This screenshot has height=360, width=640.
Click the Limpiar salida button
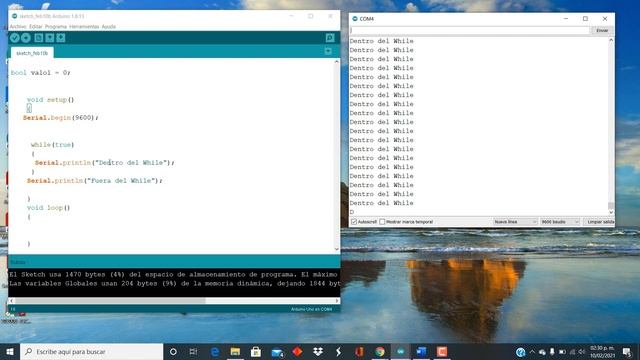600,222
